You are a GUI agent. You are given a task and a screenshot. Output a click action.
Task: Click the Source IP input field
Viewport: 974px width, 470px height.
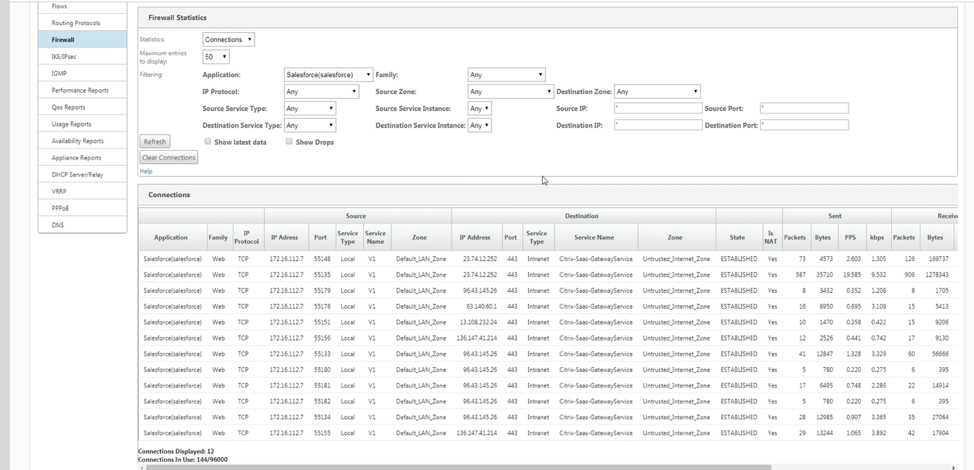658,108
